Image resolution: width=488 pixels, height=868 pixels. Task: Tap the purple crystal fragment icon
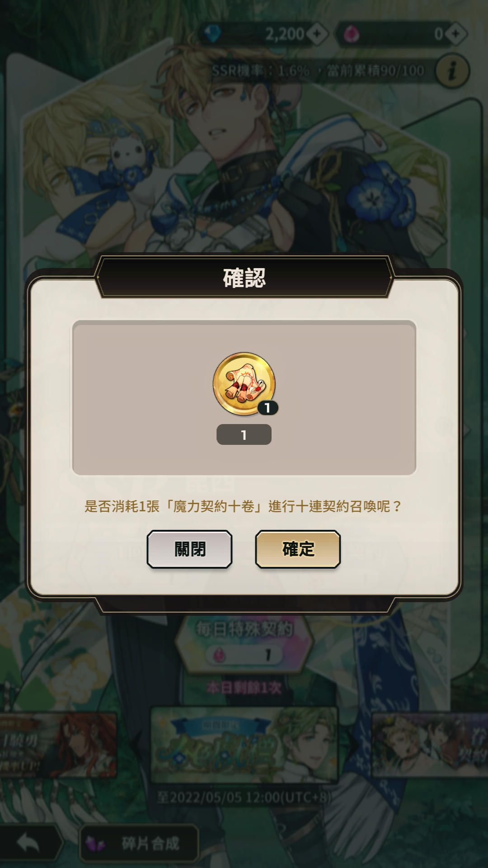95,844
